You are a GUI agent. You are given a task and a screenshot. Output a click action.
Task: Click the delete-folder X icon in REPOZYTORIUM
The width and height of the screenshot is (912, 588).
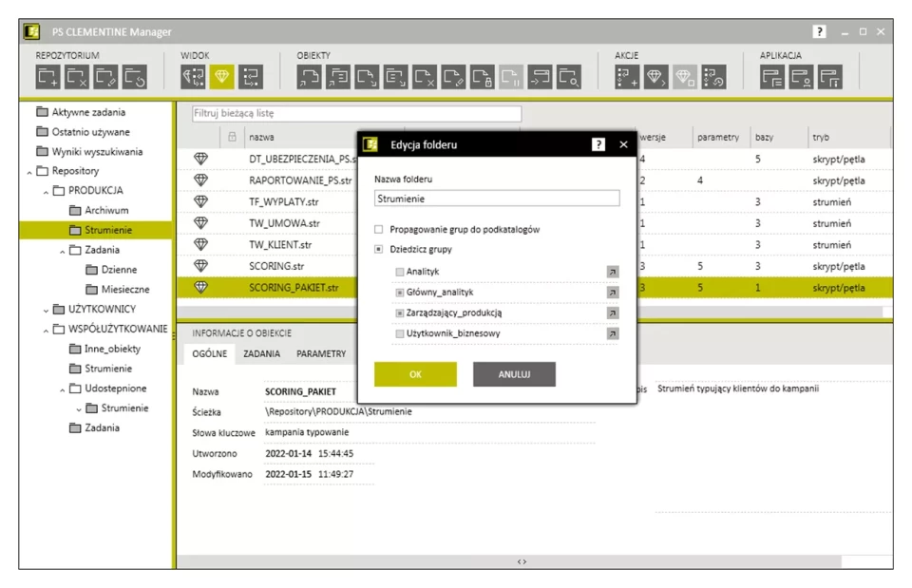click(77, 78)
